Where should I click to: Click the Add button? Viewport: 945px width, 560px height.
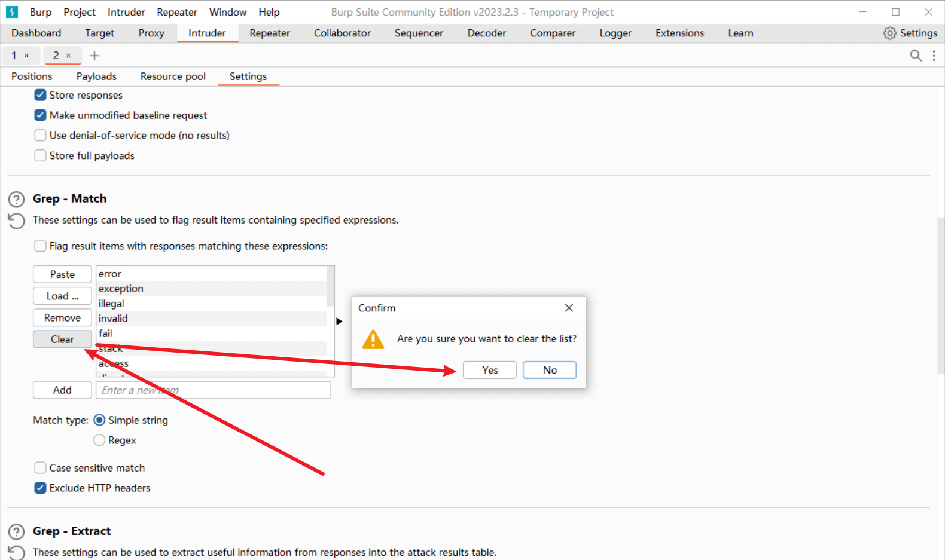62,390
